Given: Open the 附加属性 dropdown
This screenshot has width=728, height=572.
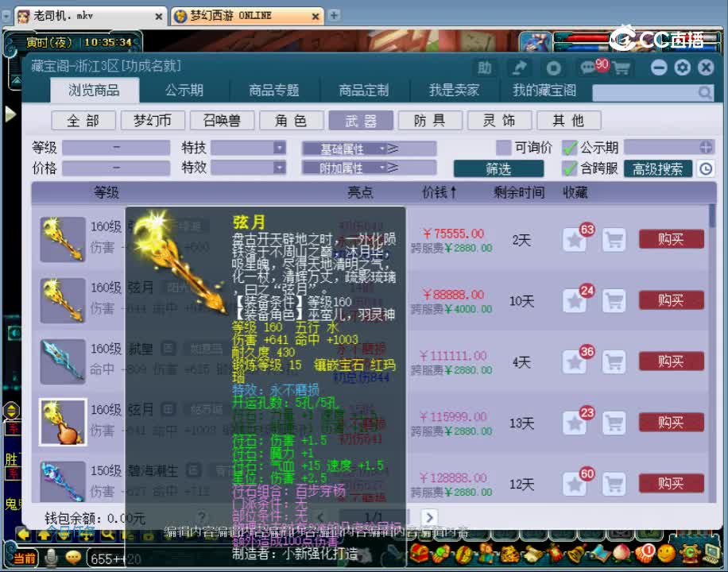Looking at the screenshot, I should [x=344, y=168].
